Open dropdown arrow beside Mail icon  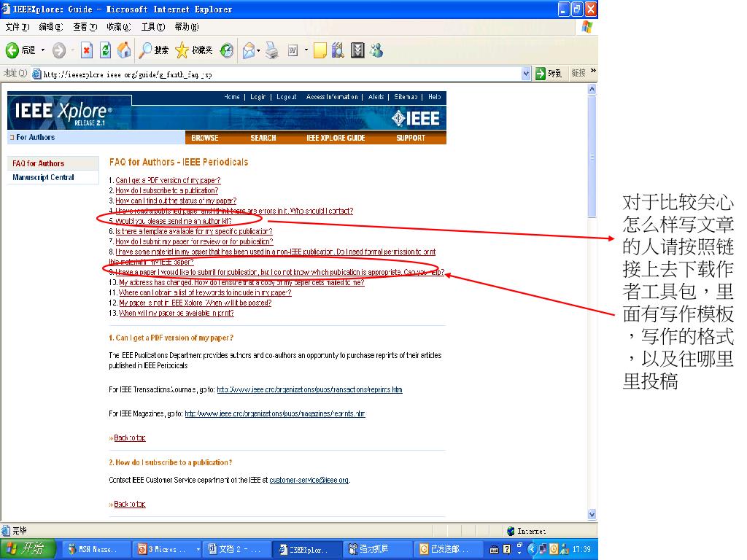pos(258,50)
